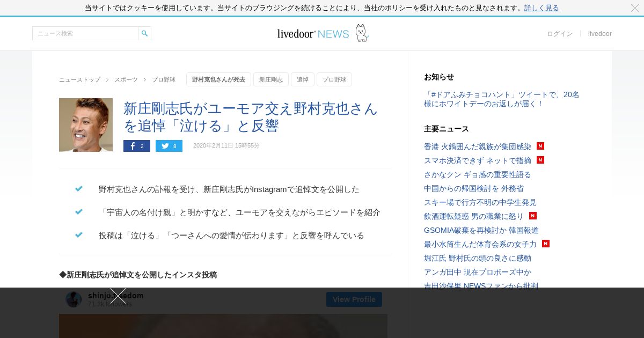
Task: Open さかなクン ギョ感の重要性語る news
Action: coord(478,174)
